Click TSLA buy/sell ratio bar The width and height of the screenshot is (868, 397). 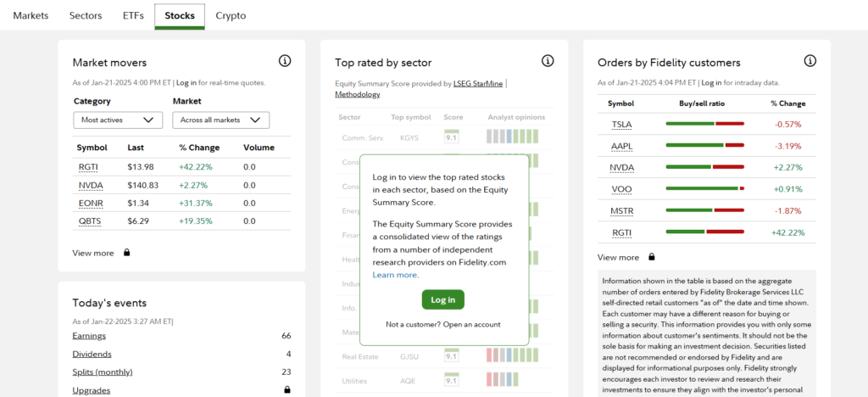[704, 124]
